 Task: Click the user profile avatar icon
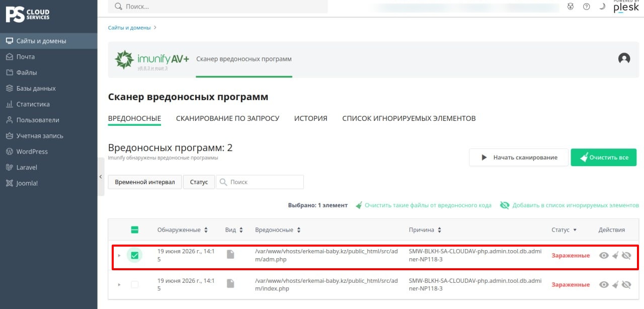tap(624, 58)
